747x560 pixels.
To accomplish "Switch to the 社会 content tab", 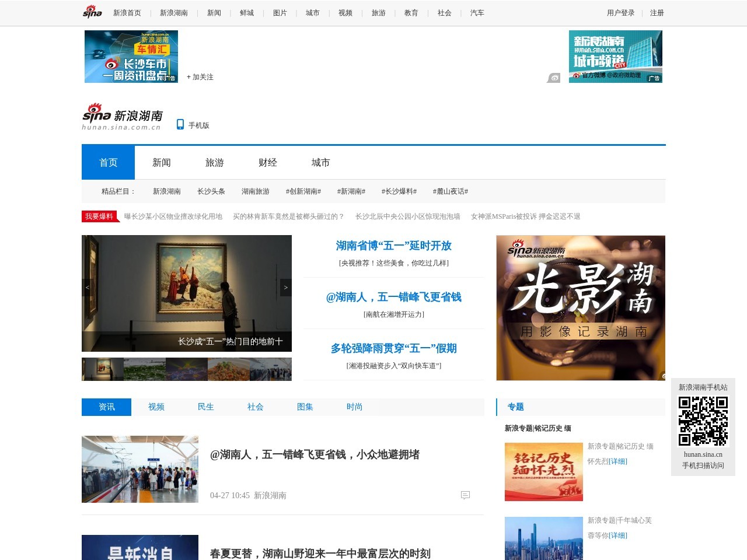I will [x=256, y=407].
